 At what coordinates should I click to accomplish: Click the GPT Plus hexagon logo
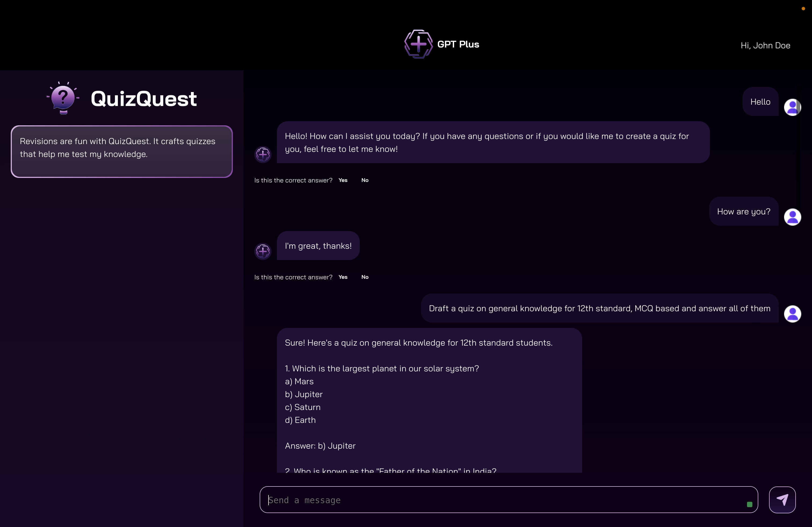click(x=418, y=44)
